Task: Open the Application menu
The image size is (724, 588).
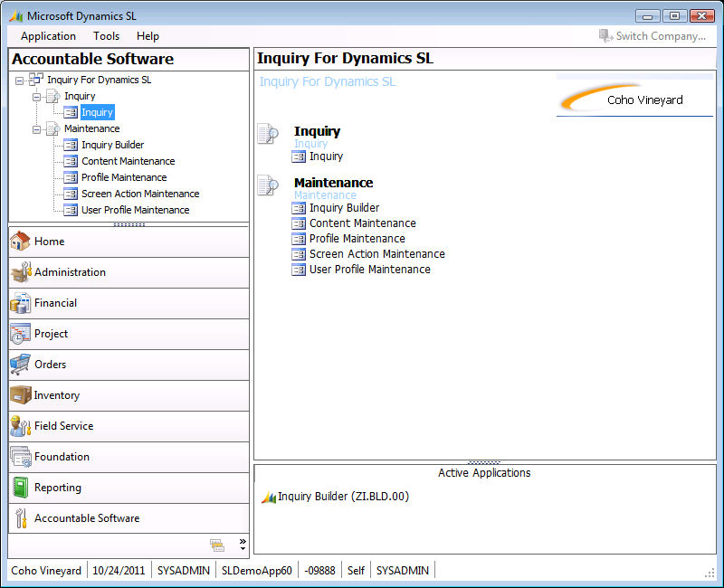Action: click(x=48, y=36)
